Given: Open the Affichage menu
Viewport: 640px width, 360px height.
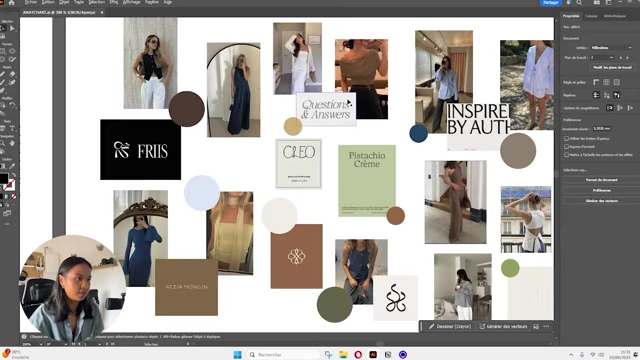Looking at the screenshot, I should [x=131, y=2].
